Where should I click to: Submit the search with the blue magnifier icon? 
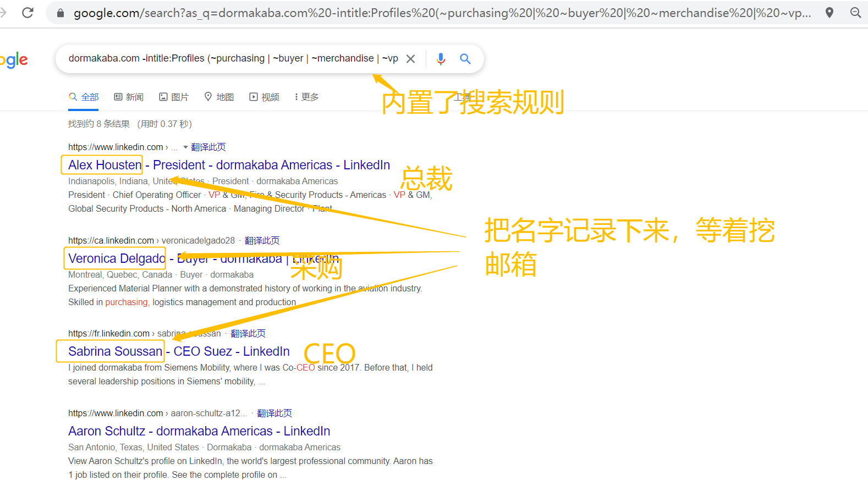tap(465, 59)
